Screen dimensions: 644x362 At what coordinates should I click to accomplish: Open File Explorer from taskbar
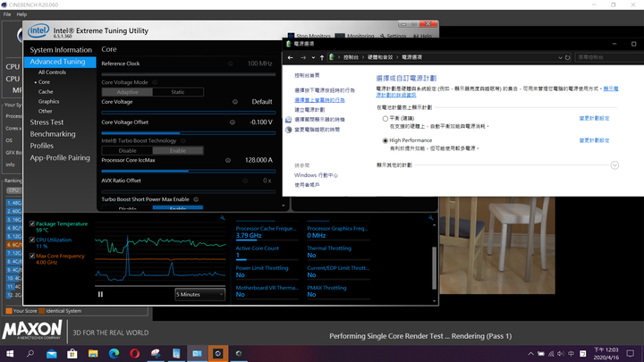tap(93, 353)
